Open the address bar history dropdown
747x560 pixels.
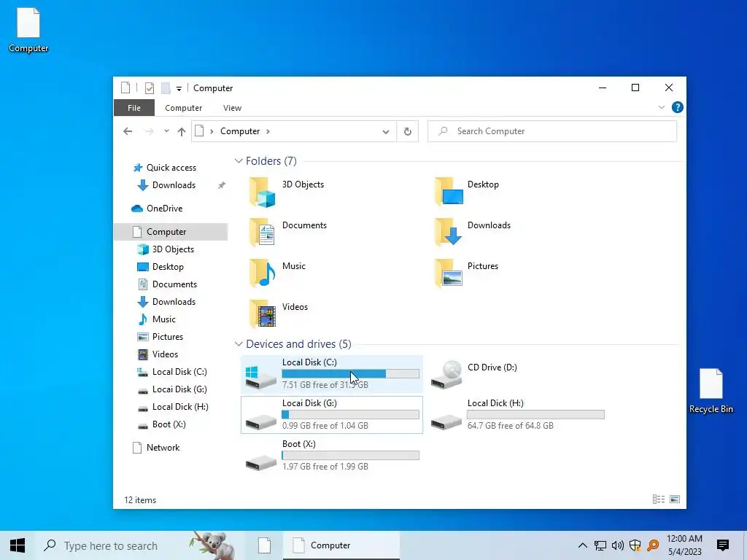[x=386, y=132]
